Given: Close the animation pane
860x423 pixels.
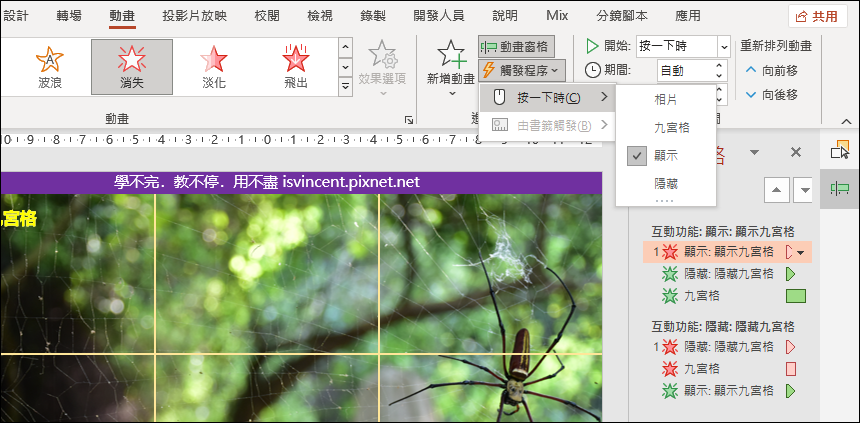Looking at the screenshot, I should [796, 153].
